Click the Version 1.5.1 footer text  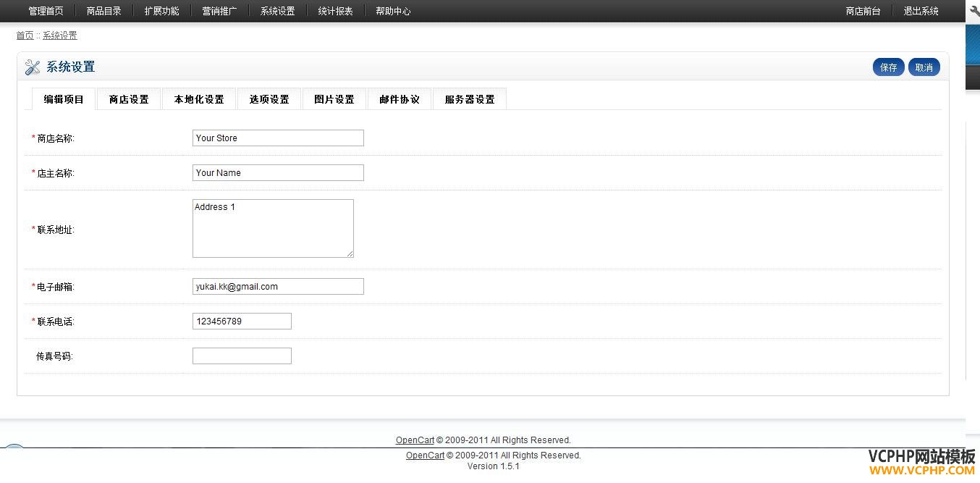pyautogui.click(x=494, y=466)
